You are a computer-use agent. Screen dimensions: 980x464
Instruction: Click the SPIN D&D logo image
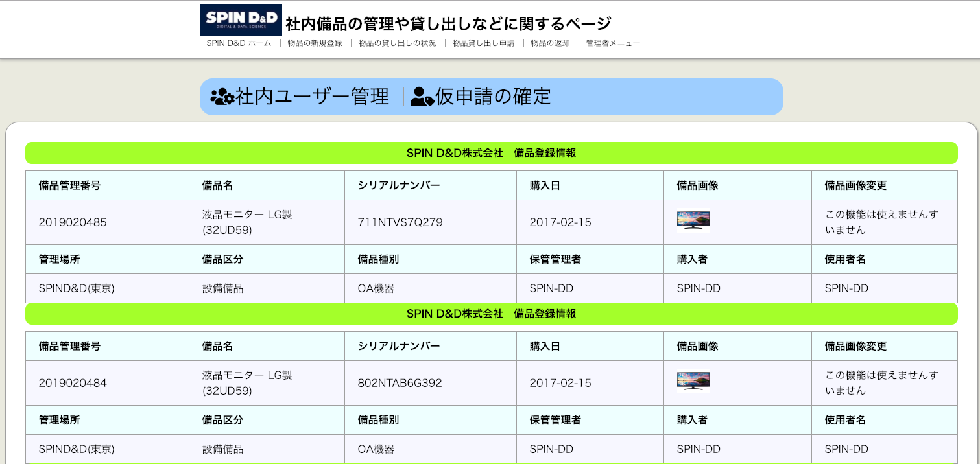pos(241,20)
